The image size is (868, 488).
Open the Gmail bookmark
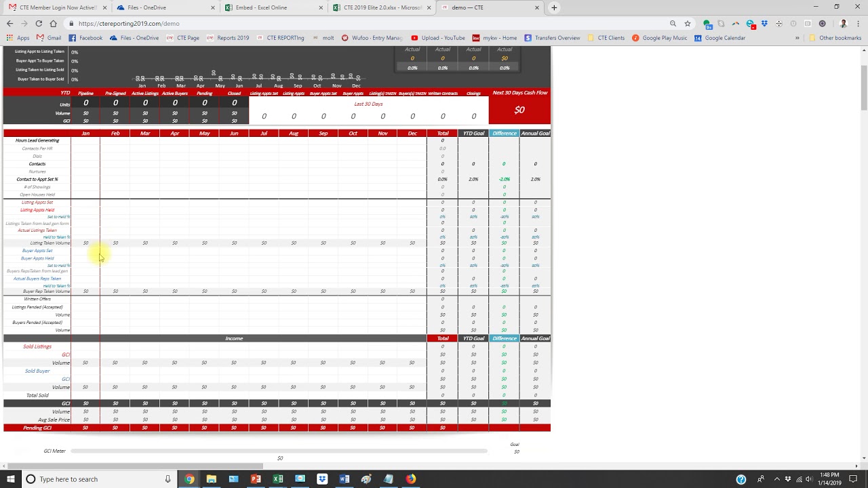49,38
